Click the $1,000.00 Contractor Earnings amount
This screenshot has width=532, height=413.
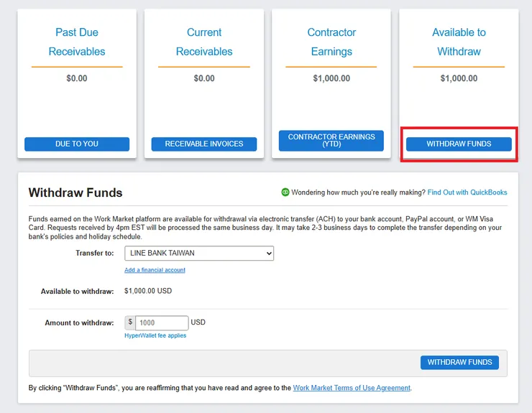point(331,78)
